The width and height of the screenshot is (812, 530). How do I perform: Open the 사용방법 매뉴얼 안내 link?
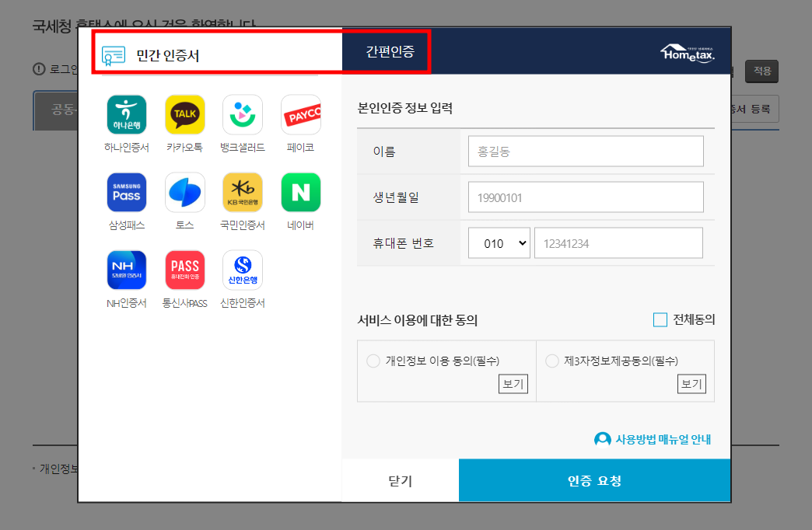[663, 439]
